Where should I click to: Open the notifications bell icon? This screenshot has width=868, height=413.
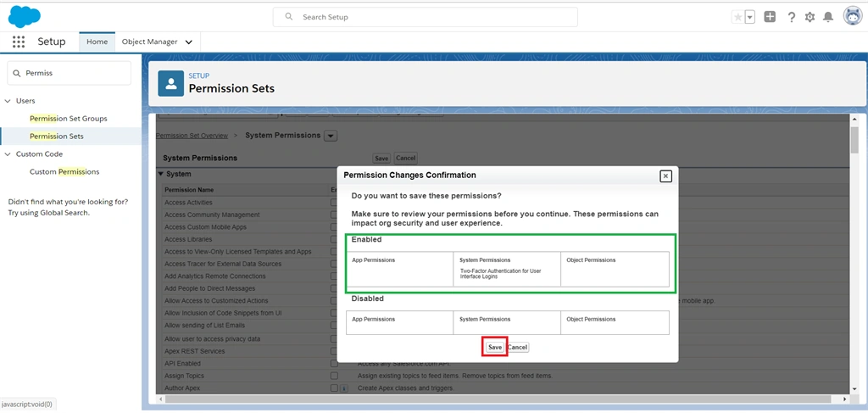click(828, 17)
